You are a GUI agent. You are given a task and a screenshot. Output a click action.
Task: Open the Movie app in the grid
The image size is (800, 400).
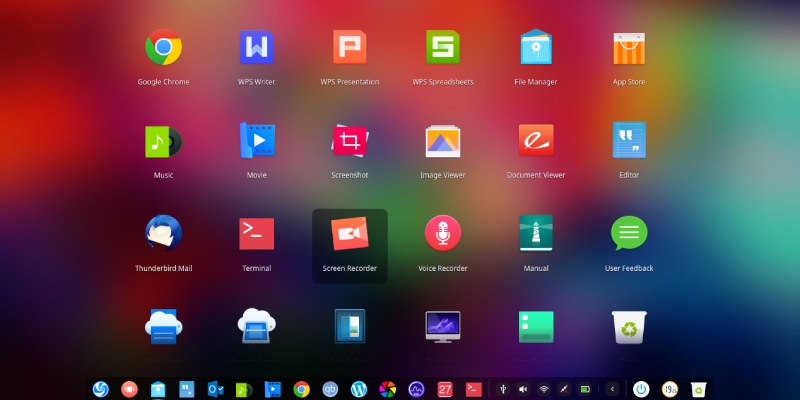tap(257, 140)
